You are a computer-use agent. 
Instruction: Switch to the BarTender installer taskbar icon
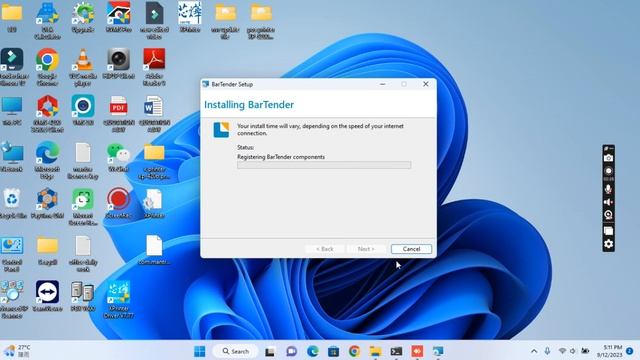438,351
